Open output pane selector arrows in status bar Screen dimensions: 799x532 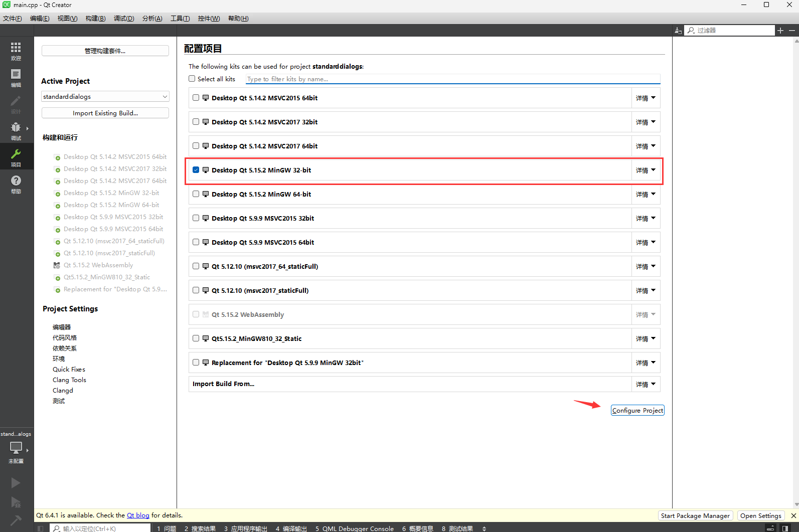(x=484, y=528)
